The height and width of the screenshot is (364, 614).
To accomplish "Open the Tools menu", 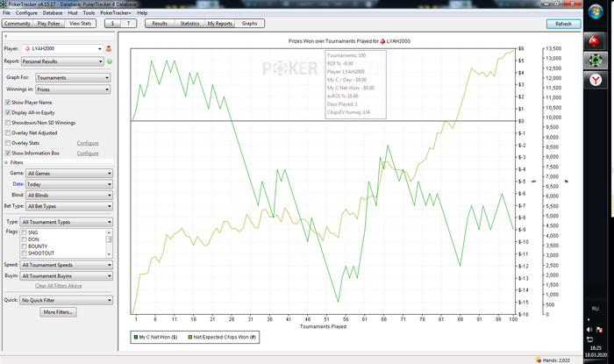I will 89,13.
